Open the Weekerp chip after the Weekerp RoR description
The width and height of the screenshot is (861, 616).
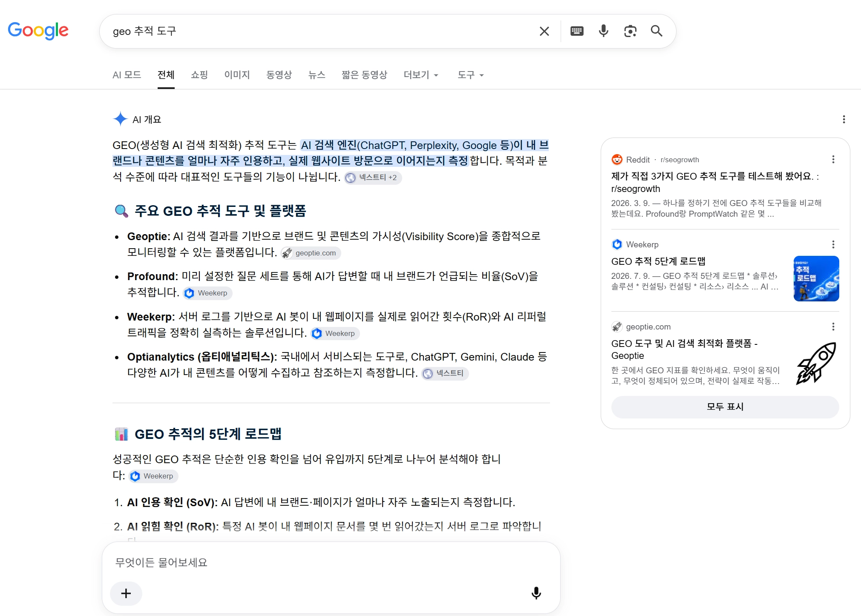point(335,333)
